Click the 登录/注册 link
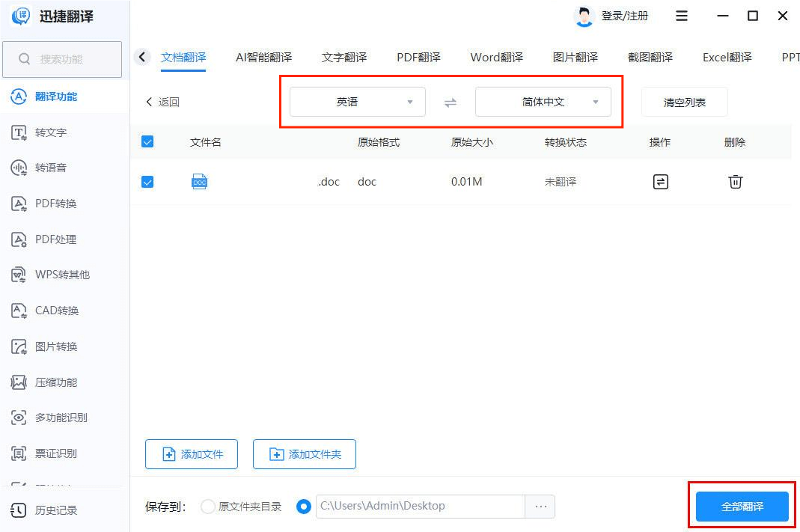 (624, 16)
